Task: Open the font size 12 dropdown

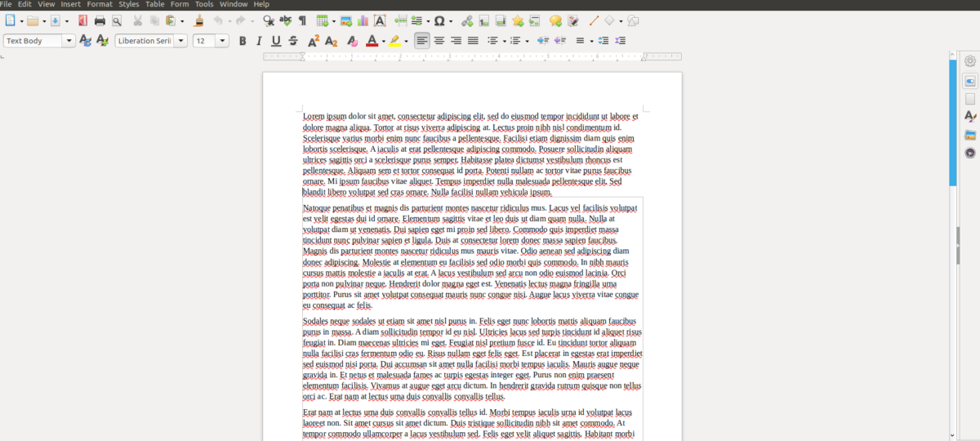Action: click(222, 41)
